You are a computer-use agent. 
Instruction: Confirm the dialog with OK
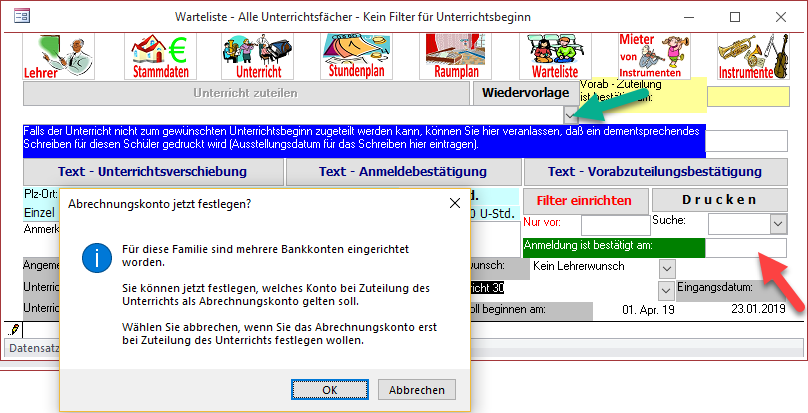click(329, 389)
